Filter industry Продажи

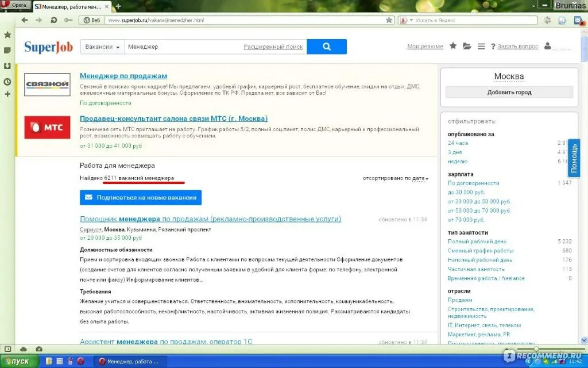[x=460, y=300]
